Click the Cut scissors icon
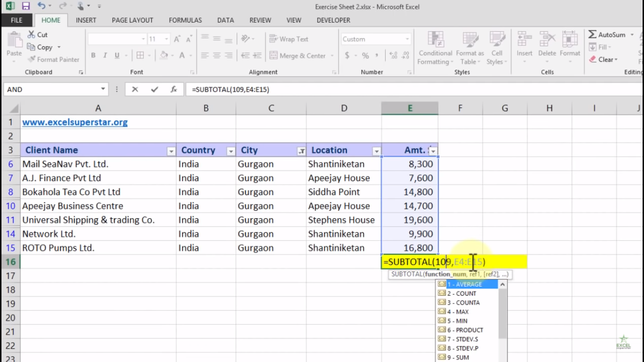Screen dimensions: 644x362 pos(32,34)
